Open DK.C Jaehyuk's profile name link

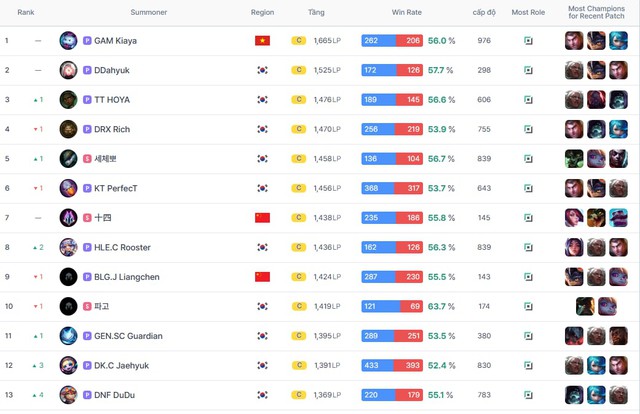click(124, 365)
